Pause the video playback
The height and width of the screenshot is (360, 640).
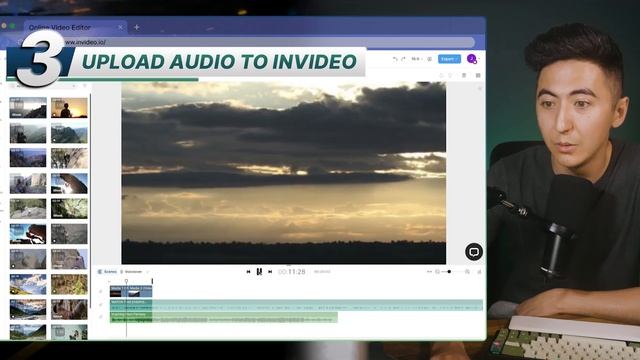click(259, 271)
